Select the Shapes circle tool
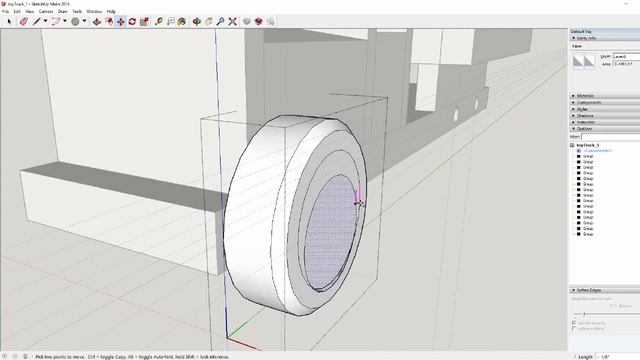 [75, 22]
